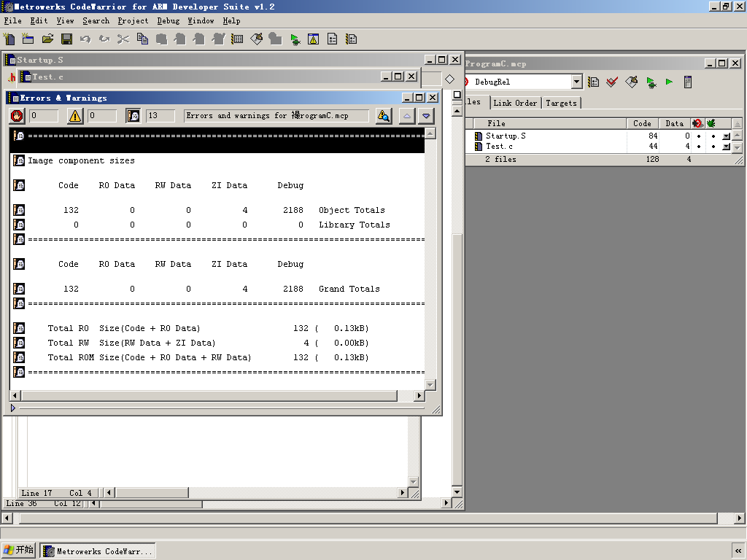This screenshot has height=560, width=747.
Task: Select the Library Totals message row
Action: point(217,225)
